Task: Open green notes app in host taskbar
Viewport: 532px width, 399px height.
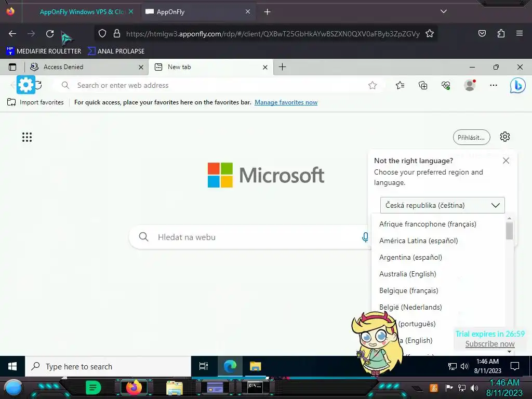Action: 94,388
